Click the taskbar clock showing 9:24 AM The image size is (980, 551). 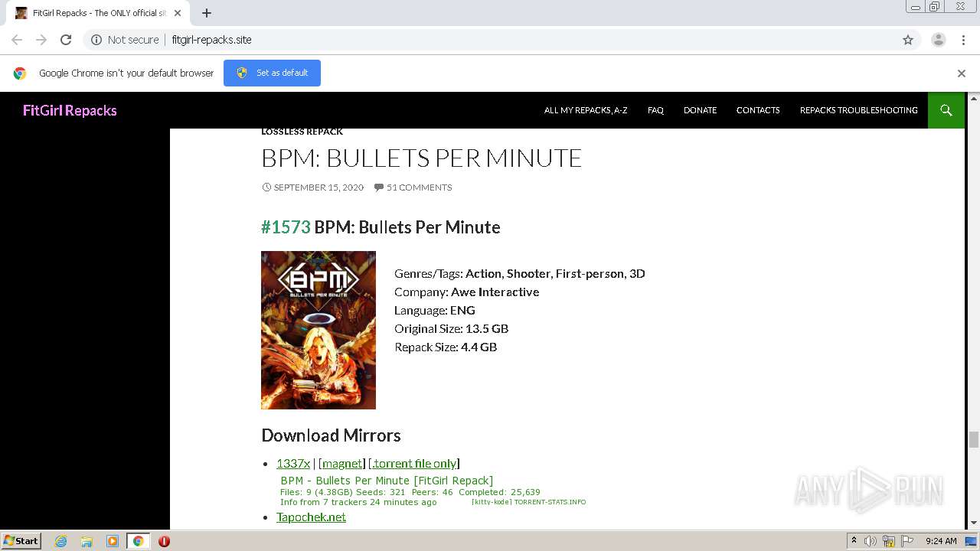tap(941, 541)
